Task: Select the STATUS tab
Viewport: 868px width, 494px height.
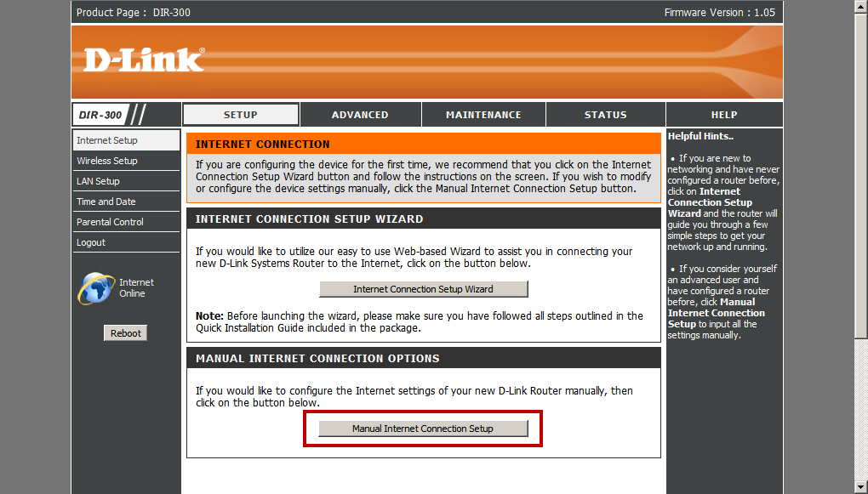Action: [605, 115]
